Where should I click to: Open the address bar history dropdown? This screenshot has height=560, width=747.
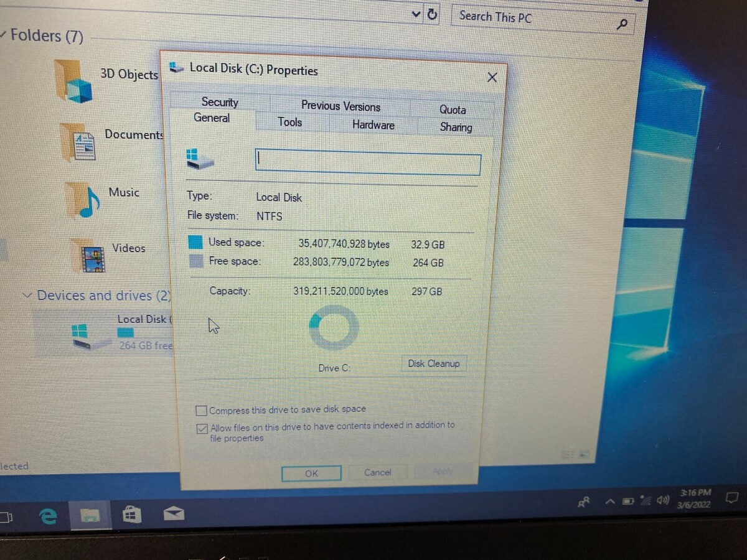click(x=416, y=14)
